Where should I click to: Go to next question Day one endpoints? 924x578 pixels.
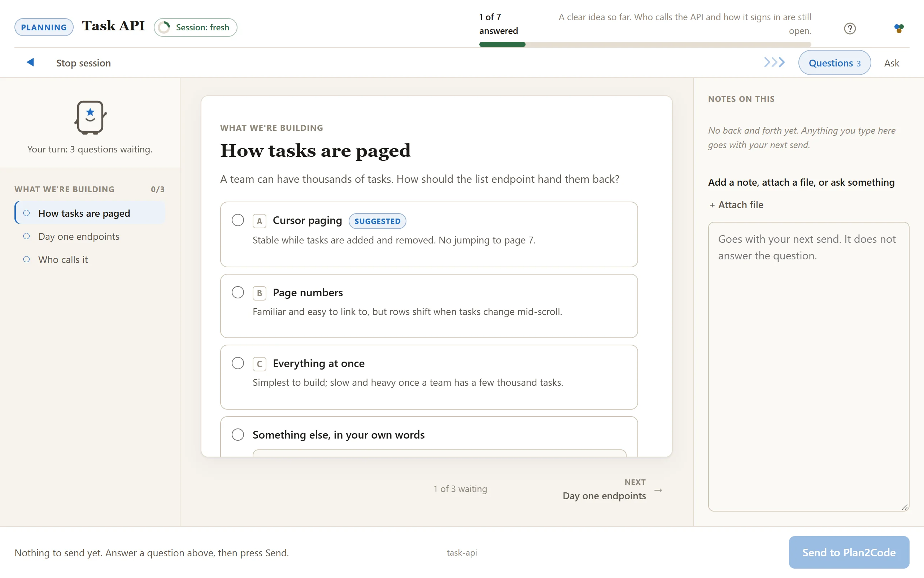coord(612,490)
